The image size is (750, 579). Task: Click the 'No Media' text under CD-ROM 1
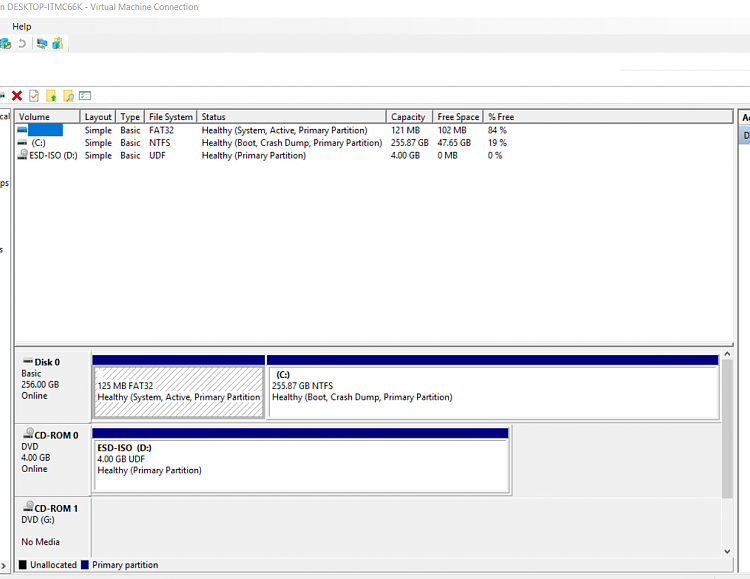click(41, 542)
